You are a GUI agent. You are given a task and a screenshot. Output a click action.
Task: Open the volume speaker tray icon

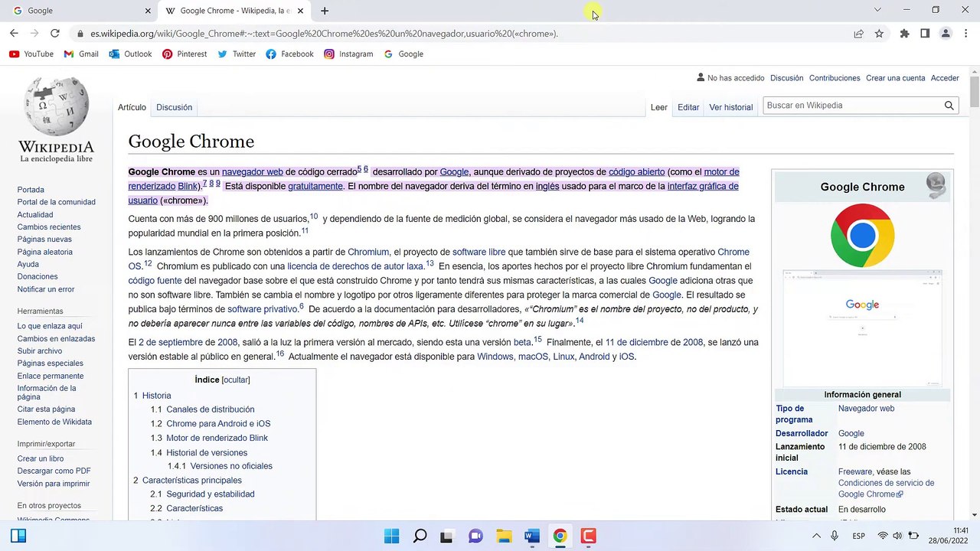pyautogui.click(x=897, y=536)
